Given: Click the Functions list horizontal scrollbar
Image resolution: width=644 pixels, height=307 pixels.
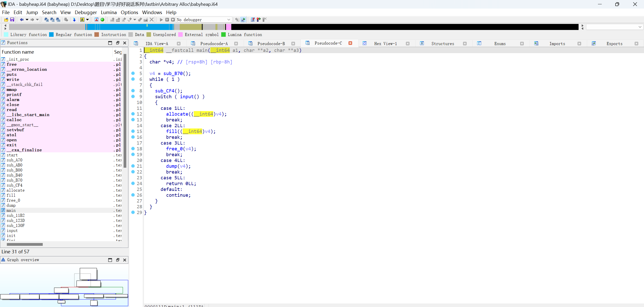Looking at the screenshot, I should (25, 244).
